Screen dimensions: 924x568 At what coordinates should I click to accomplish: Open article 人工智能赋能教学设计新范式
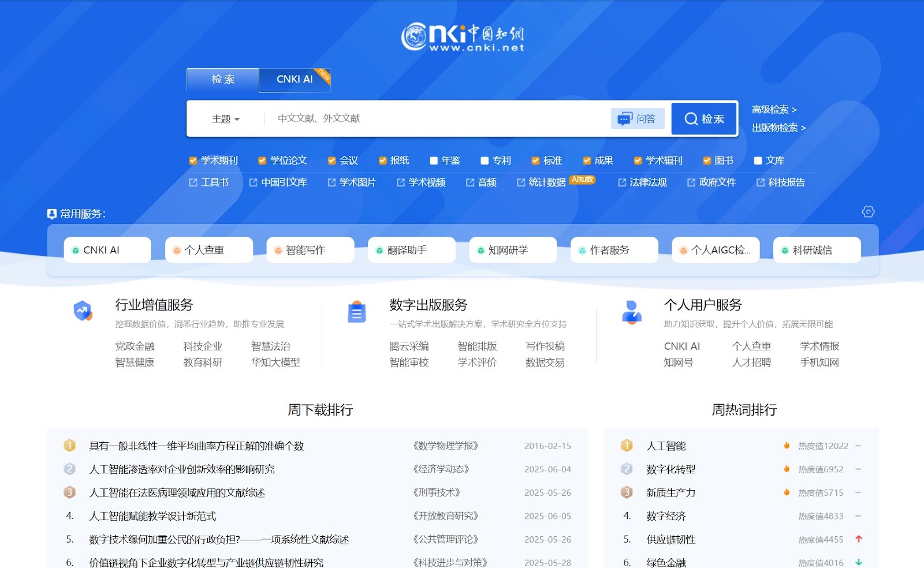click(x=152, y=516)
